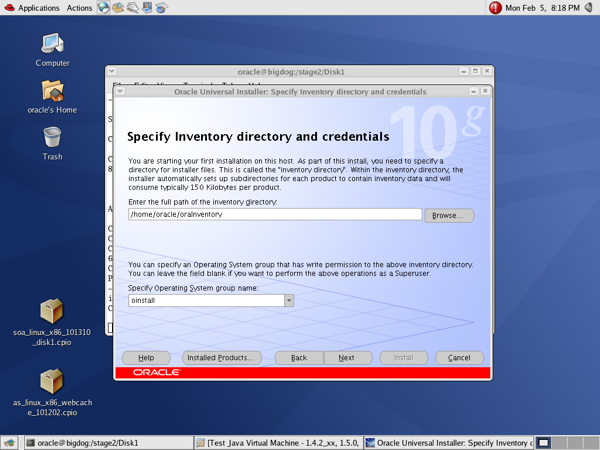Select the first workspace in switcher
Viewport: 600px width, 450px height.
coord(543,443)
